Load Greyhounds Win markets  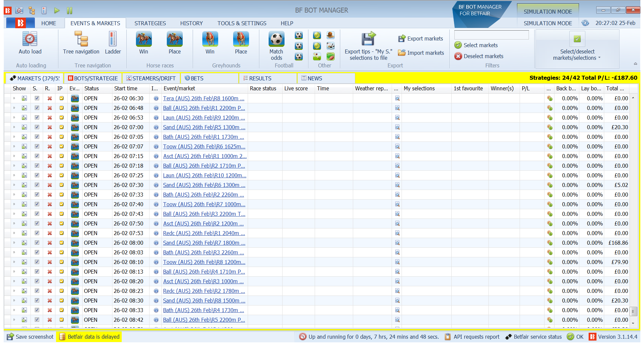tap(210, 43)
